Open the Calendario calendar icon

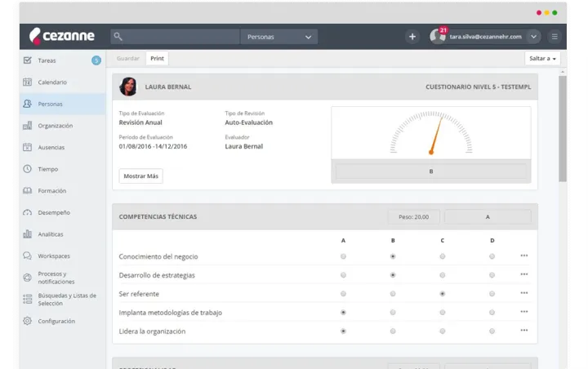[x=27, y=82]
